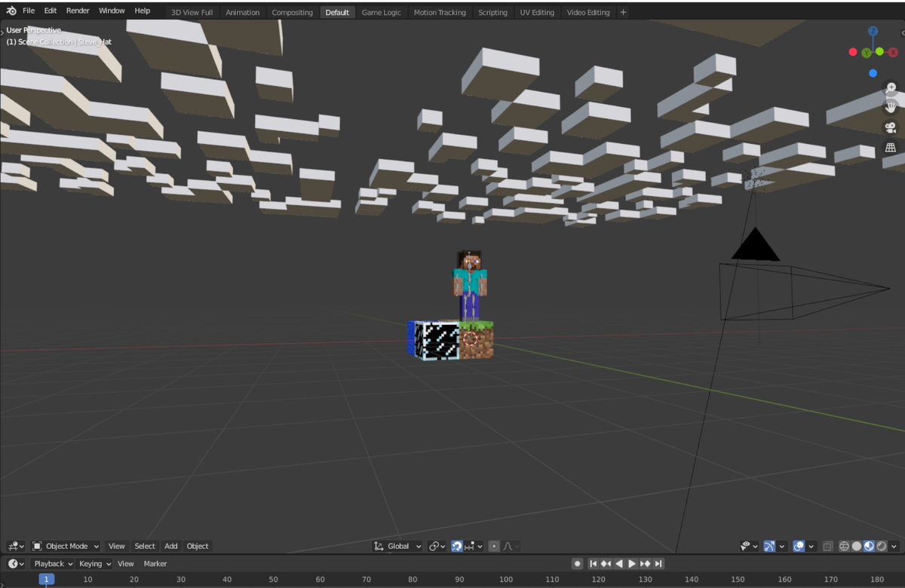
Task: Open the timeline View menu
Action: point(125,564)
